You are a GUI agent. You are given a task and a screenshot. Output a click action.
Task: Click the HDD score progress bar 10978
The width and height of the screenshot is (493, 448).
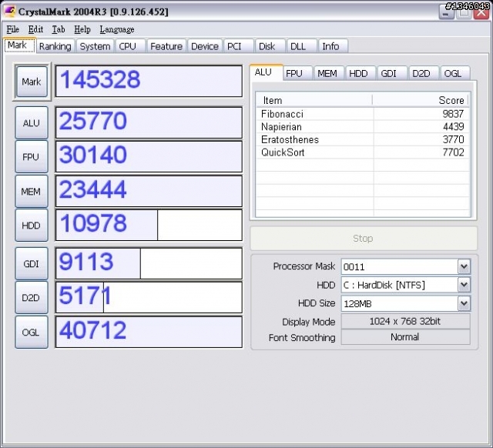click(x=149, y=225)
